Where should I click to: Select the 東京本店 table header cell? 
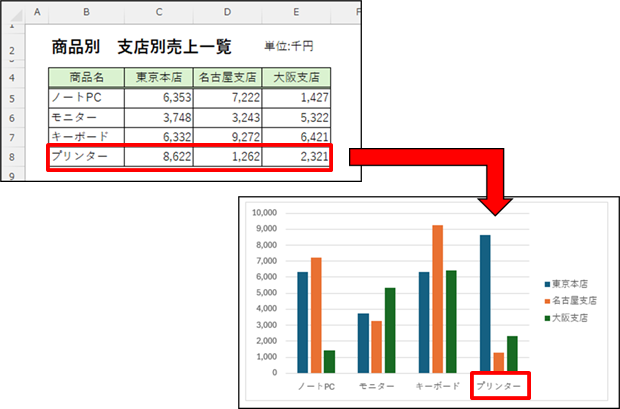158,78
